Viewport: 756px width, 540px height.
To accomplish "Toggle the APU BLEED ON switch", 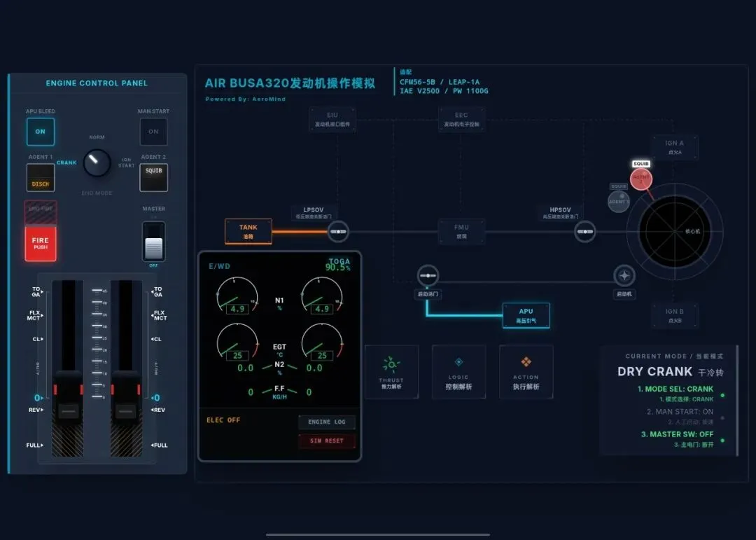I will click(41, 131).
